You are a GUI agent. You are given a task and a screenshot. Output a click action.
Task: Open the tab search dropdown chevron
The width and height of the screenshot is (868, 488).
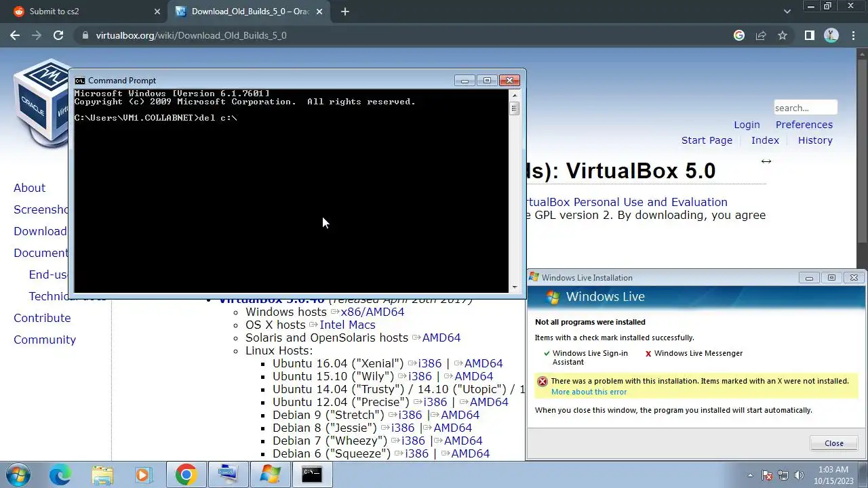(787, 12)
